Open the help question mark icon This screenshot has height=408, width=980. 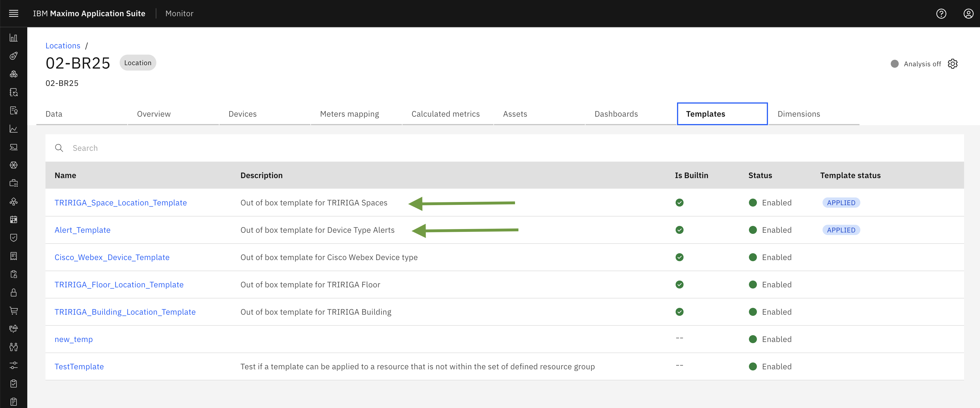coord(941,14)
